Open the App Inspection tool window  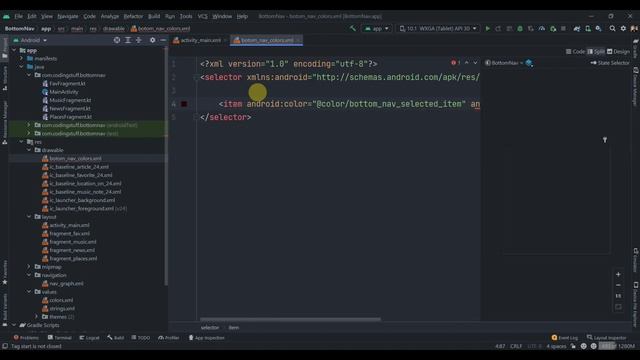pyautogui.click(x=207, y=338)
